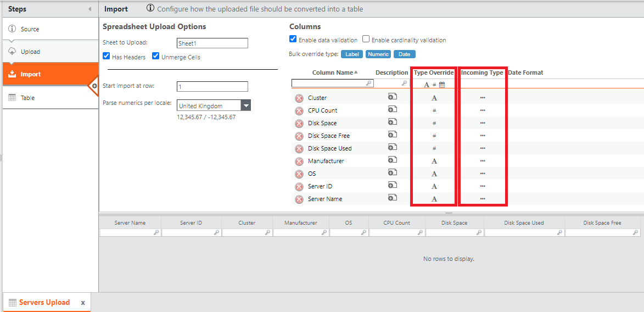Open Cluster incoming type options
Viewport: 644px width, 312px height.
pos(483,98)
